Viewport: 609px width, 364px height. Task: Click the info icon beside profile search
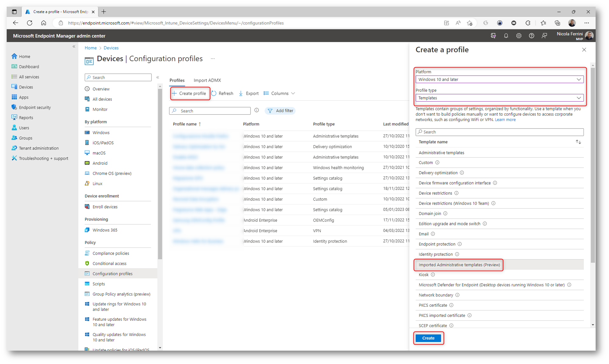(x=257, y=110)
